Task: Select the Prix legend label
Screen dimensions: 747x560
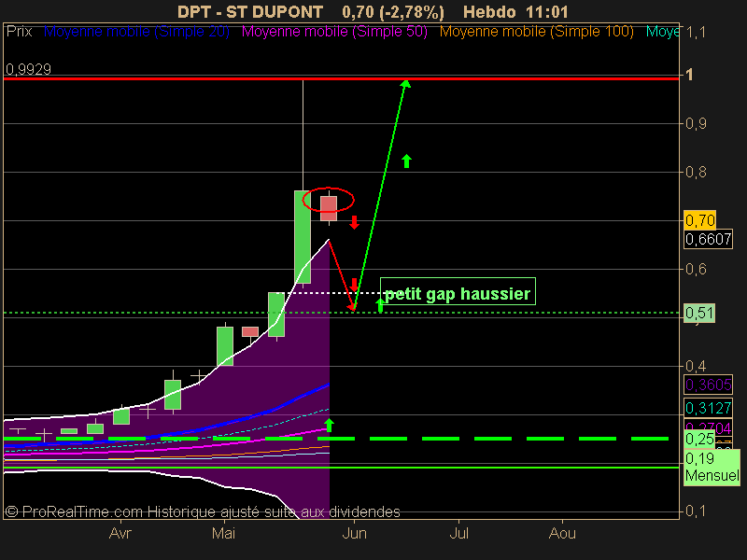Action: [19, 32]
